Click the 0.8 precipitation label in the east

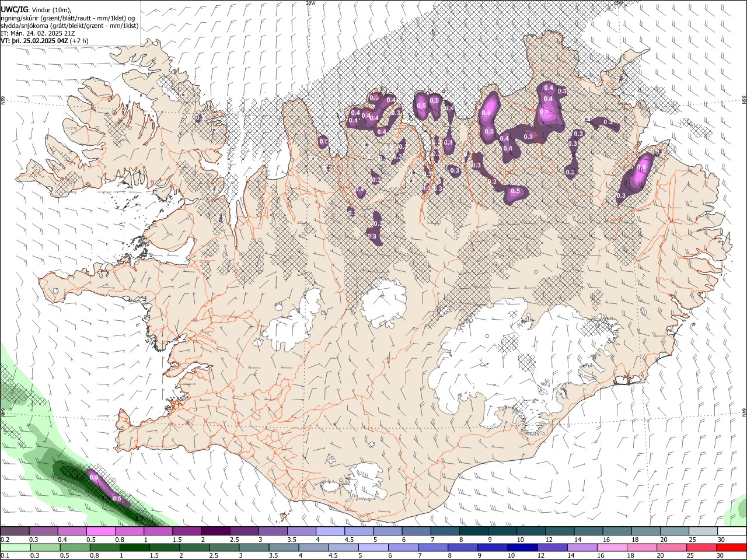pyautogui.click(x=642, y=167)
